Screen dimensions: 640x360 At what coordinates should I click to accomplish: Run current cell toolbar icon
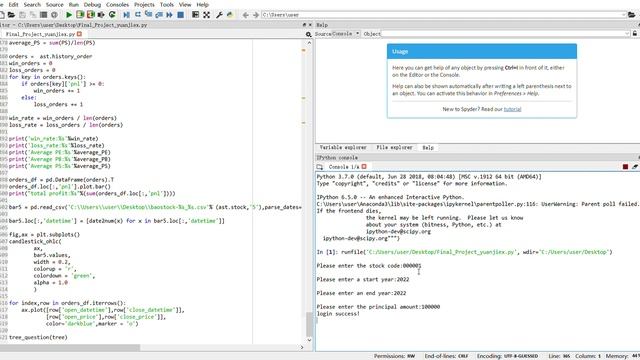pos(80,15)
